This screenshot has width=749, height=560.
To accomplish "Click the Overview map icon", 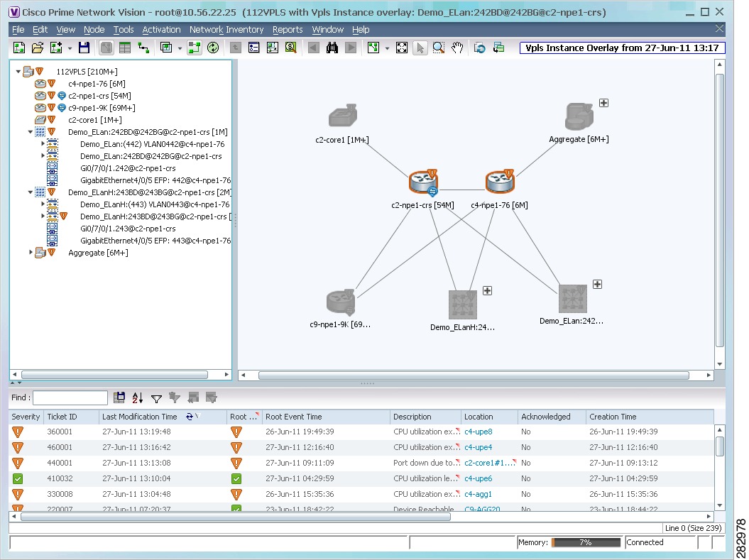I will (x=273, y=48).
